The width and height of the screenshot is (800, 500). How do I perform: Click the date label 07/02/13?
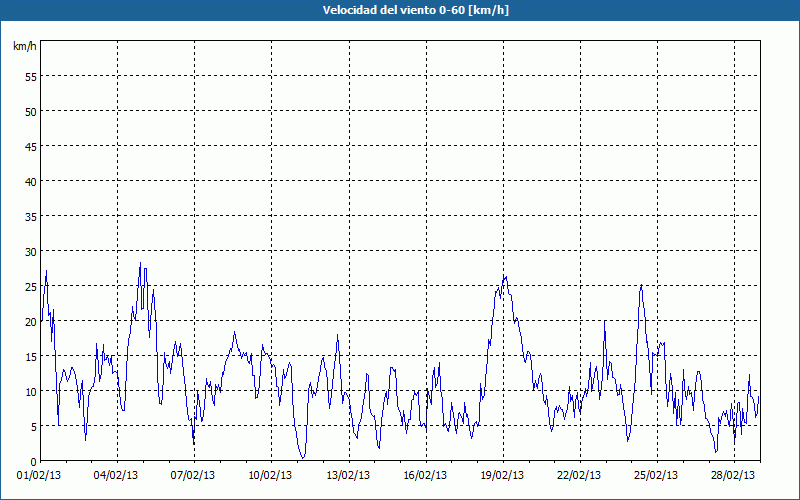(193, 476)
